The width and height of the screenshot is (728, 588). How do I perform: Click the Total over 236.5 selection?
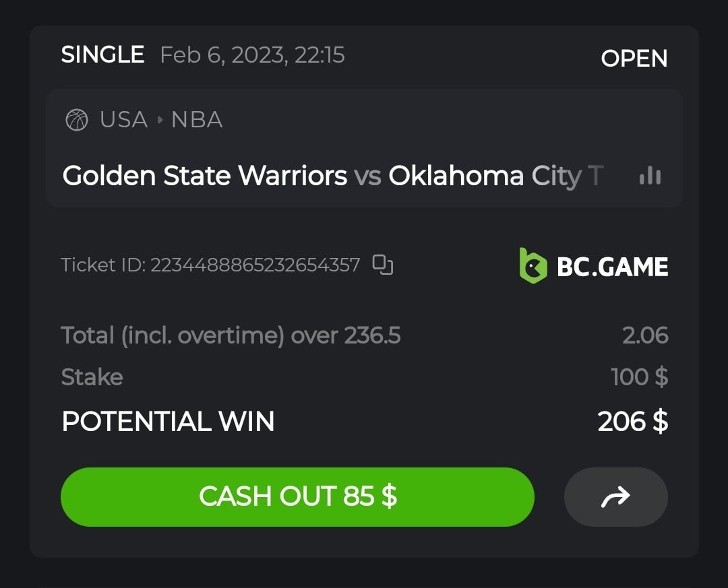[231, 335]
